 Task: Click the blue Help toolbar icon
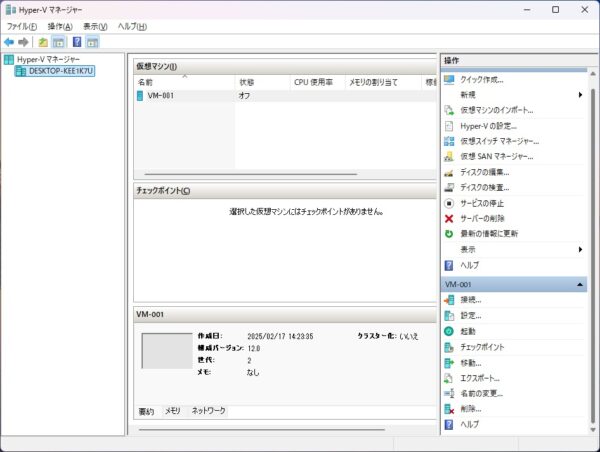(77, 42)
